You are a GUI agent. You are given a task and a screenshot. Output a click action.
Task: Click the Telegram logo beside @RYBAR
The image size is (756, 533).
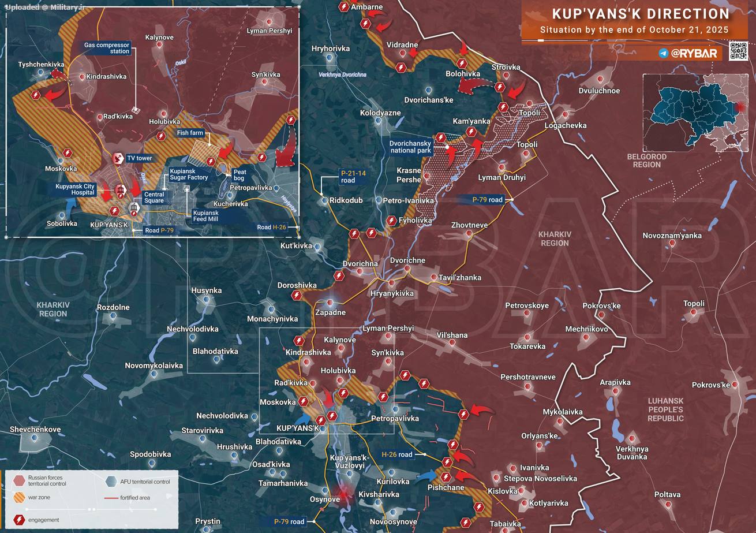click(664, 53)
